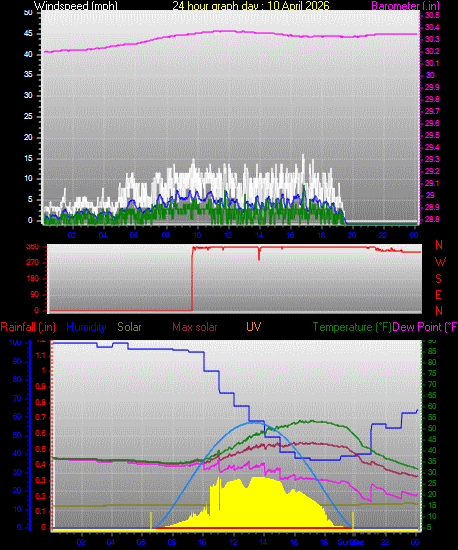Click the Rainfall (.in) legend label
Viewport: 458px width, 550px height.
[x=28, y=327]
